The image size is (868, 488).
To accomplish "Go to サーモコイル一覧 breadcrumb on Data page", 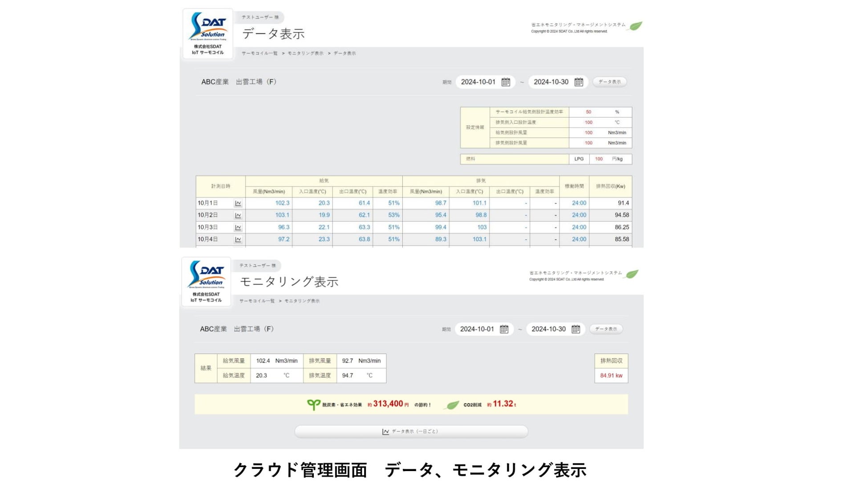I will [259, 53].
